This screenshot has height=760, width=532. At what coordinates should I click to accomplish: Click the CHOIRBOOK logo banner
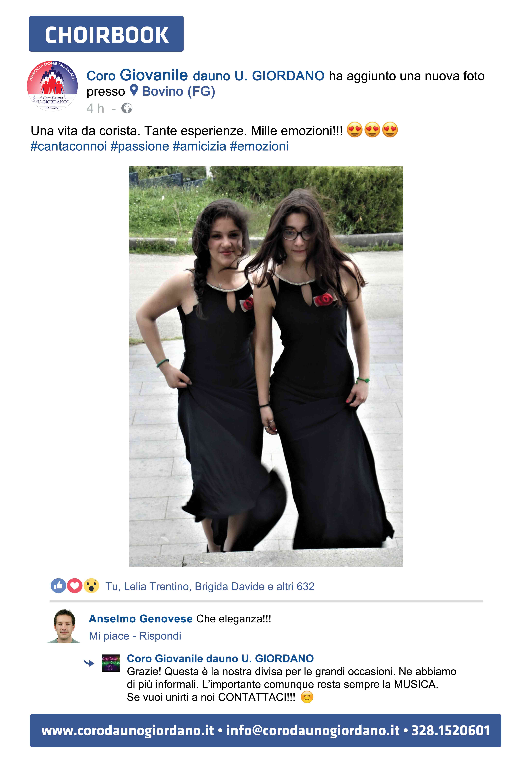point(106,34)
